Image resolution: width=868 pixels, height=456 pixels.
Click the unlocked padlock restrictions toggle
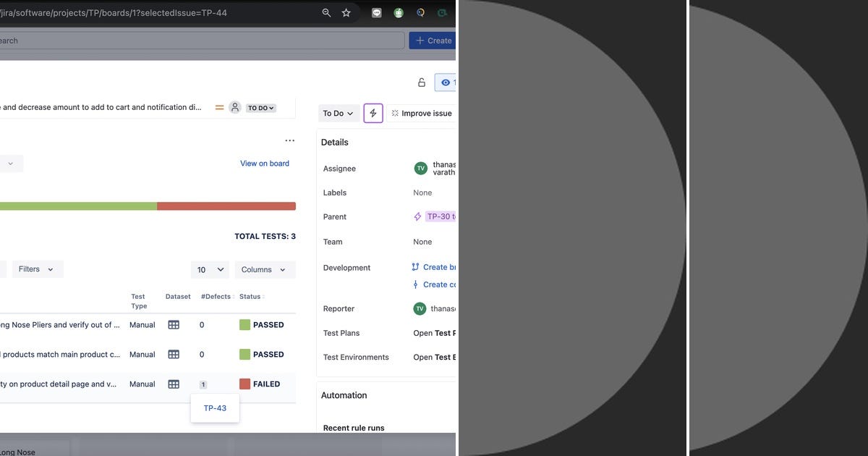[422, 82]
